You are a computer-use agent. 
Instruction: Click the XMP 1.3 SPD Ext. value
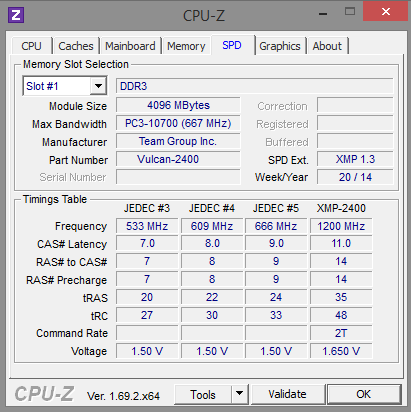tap(355, 159)
